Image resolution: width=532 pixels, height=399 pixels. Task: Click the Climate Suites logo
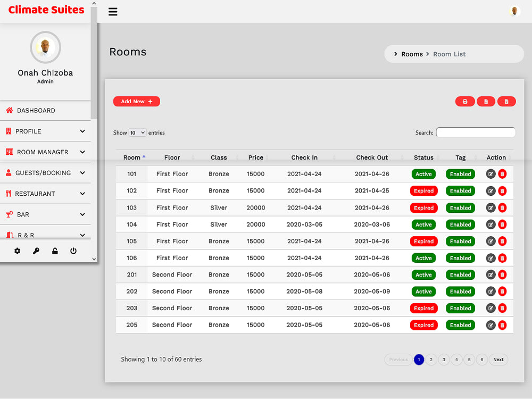tap(46, 10)
